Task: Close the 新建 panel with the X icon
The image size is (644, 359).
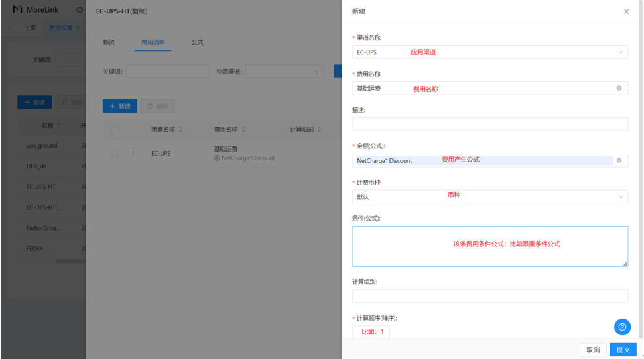Action: tap(626, 11)
